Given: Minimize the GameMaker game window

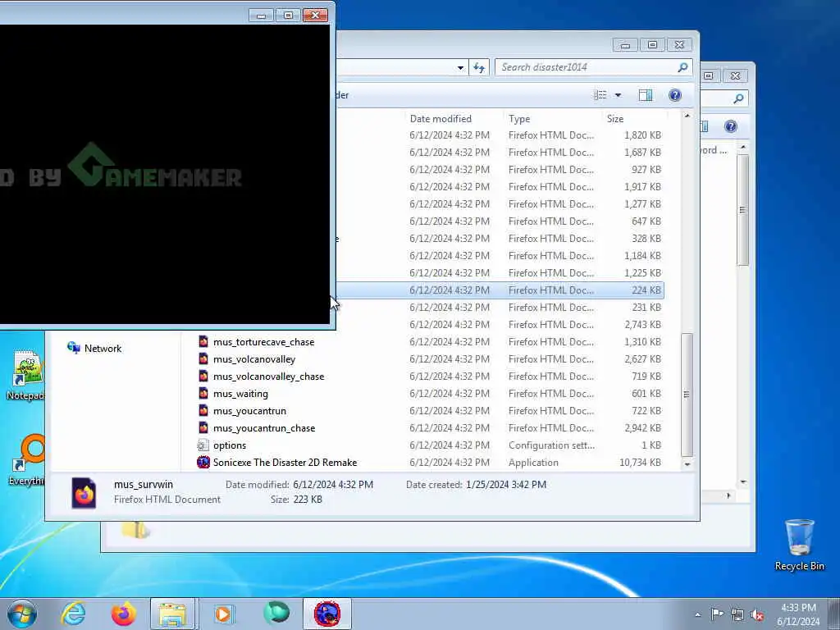Looking at the screenshot, I should 261,16.
